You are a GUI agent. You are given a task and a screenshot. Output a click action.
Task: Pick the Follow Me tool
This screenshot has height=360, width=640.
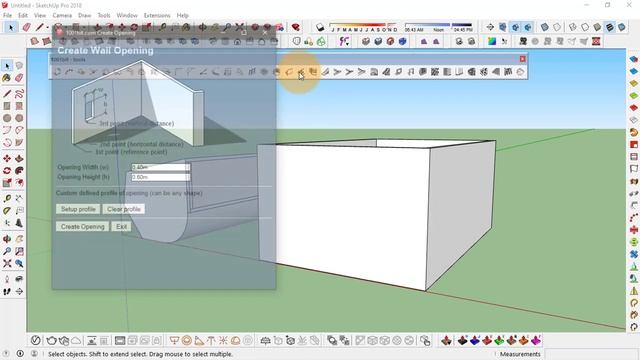pyautogui.click(x=19, y=171)
